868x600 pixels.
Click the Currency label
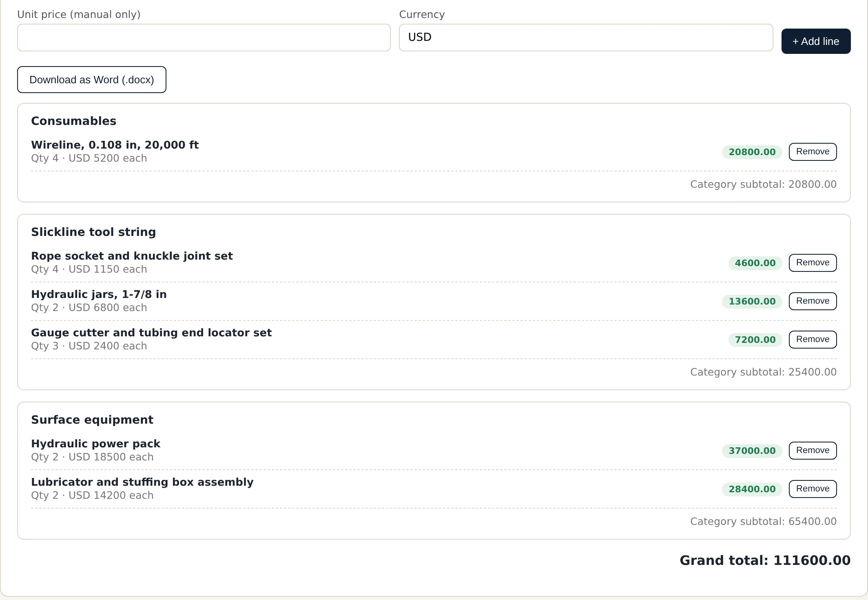click(x=422, y=15)
